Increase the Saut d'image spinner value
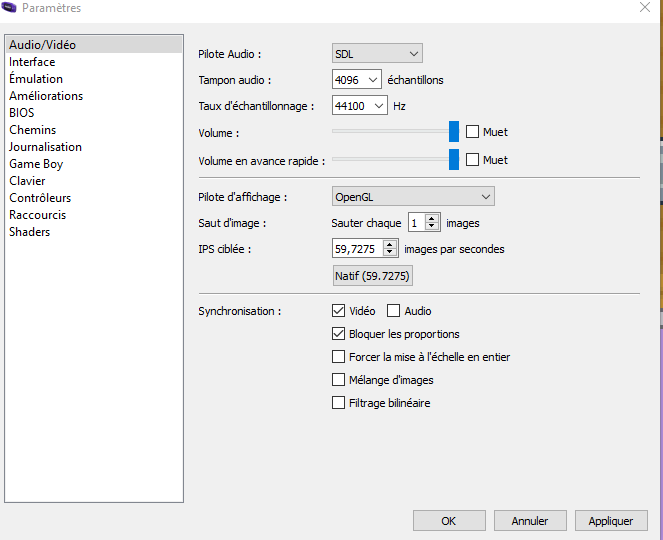The width and height of the screenshot is (663, 540). 432,219
